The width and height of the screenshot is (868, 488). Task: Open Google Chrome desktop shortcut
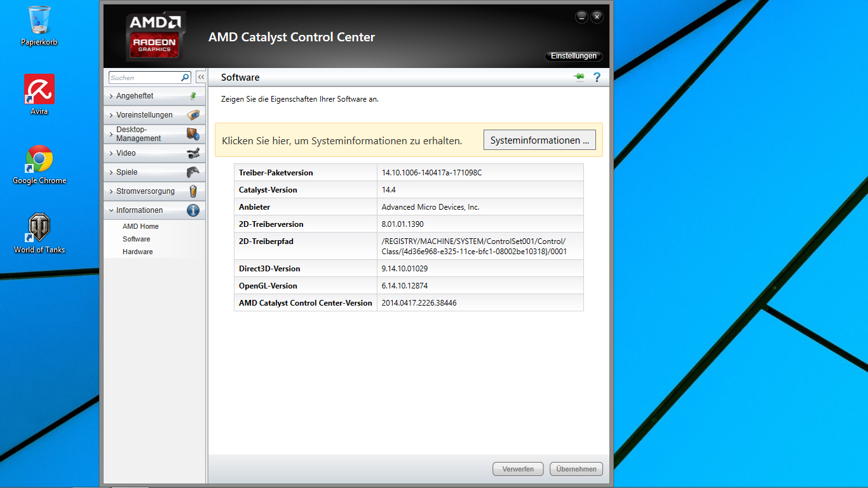pos(39,164)
